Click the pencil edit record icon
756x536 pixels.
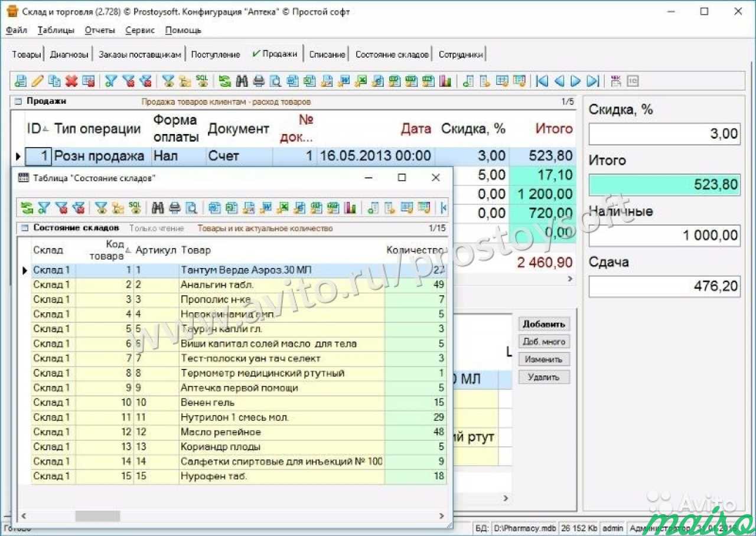tap(38, 81)
